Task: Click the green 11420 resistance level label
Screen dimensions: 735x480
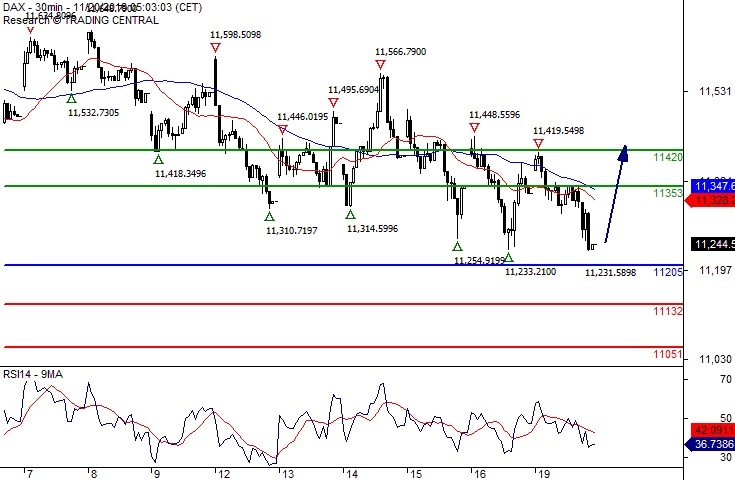Action: pos(668,158)
